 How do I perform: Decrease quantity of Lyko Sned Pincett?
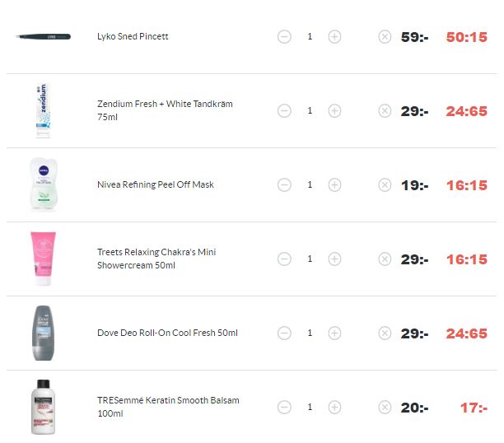[x=284, y=37]
